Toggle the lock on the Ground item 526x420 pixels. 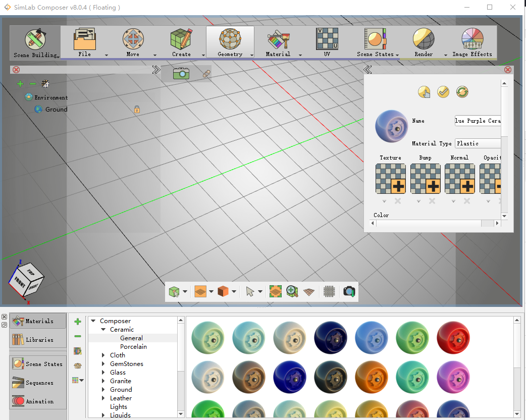click(137, 110)
